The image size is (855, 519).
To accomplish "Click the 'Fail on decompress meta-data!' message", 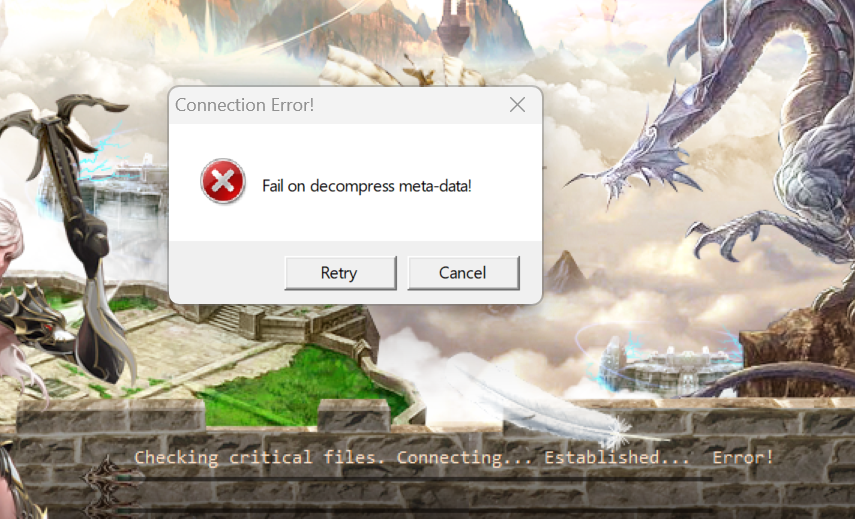I will [x=367, y=186].
